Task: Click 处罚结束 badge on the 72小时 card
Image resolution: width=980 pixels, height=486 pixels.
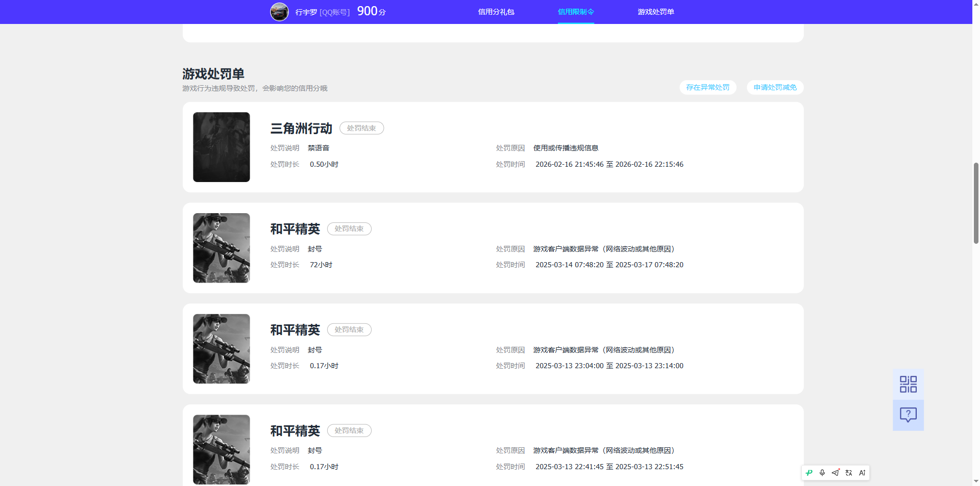Action: [349, 229]
